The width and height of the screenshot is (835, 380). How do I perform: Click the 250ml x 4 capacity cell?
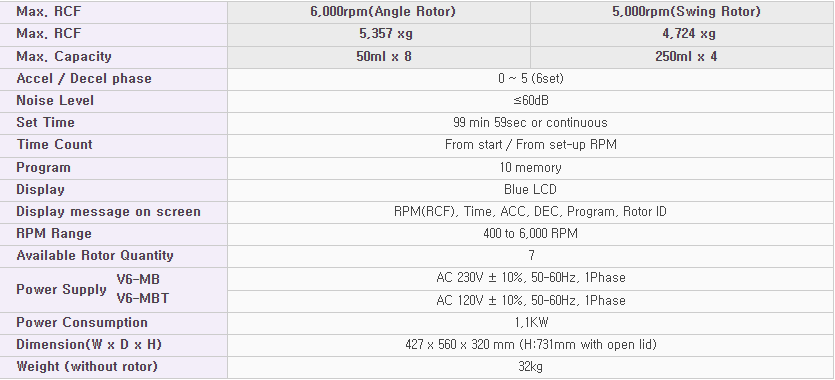tap(682, 56)
